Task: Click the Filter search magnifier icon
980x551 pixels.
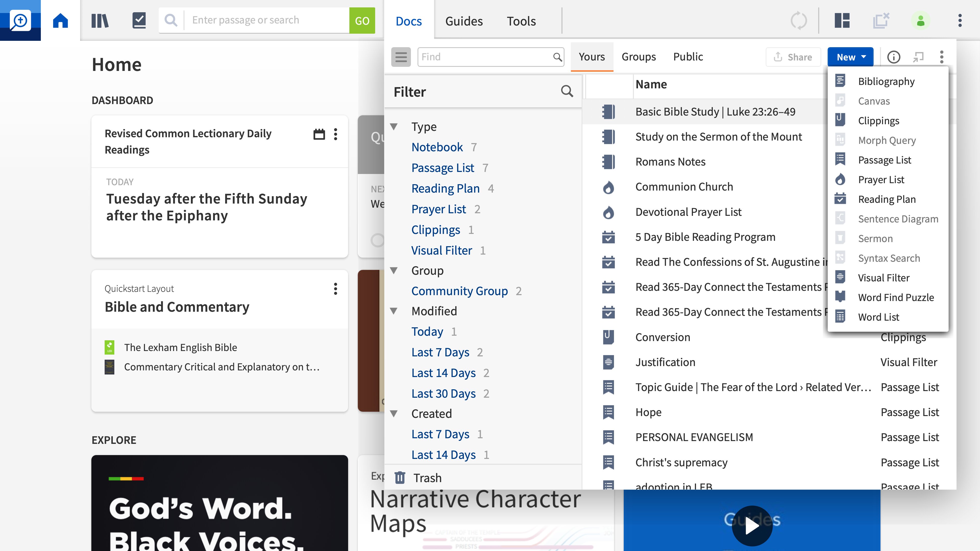Action: click(567, 91)
